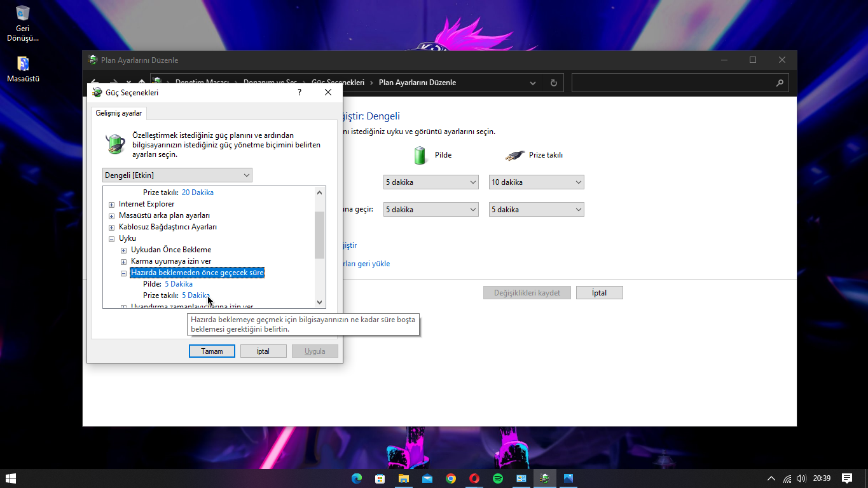The image size is (868, 488).
Task: Open the Dengeli [Etkin] power plan dropdown
Action: [177, 175]
